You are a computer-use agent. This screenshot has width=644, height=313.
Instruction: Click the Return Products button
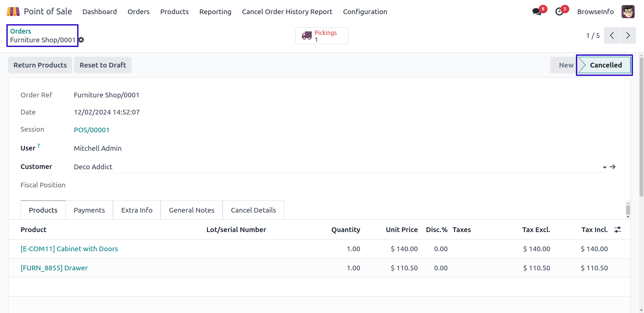(x=40, y=65)
